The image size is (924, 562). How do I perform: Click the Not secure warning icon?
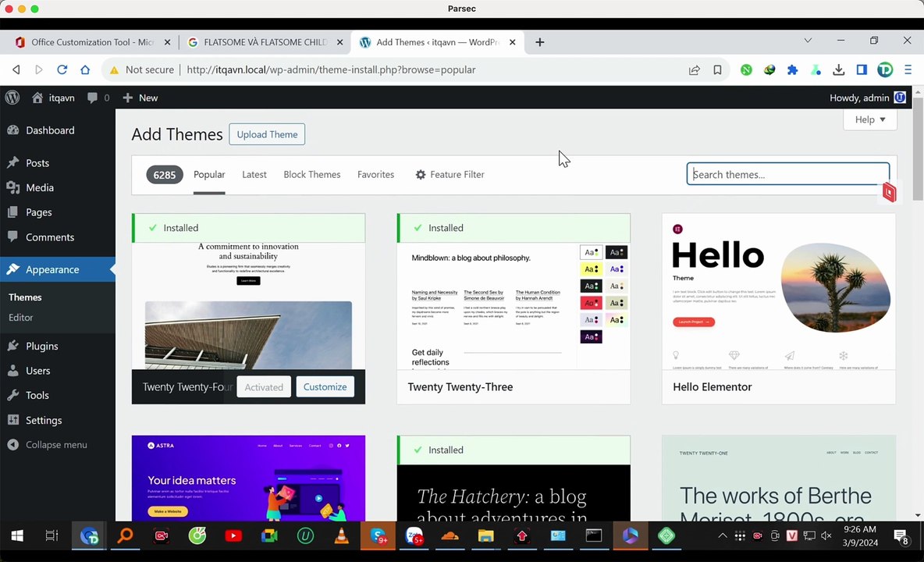(114, 69)
